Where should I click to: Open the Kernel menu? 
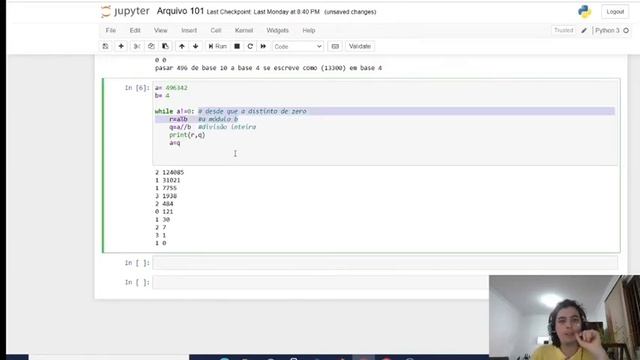tap(244, 30)
